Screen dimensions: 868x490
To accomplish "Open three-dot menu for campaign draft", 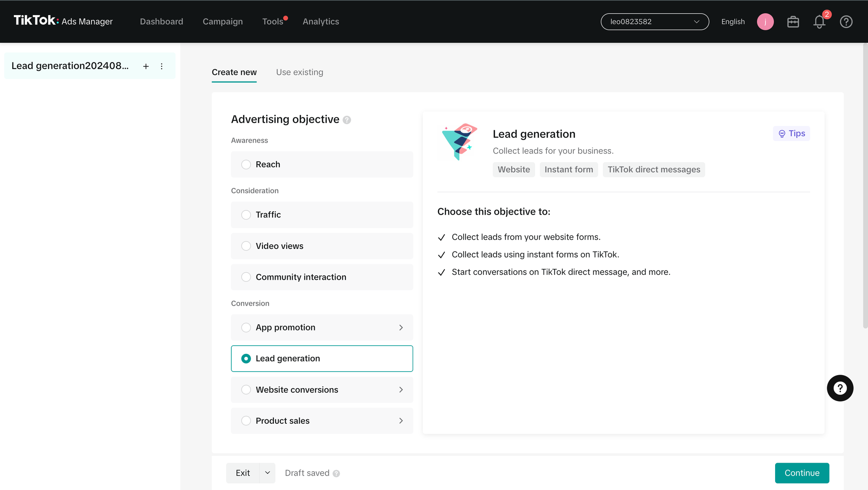I will click(x=161, y=66).
